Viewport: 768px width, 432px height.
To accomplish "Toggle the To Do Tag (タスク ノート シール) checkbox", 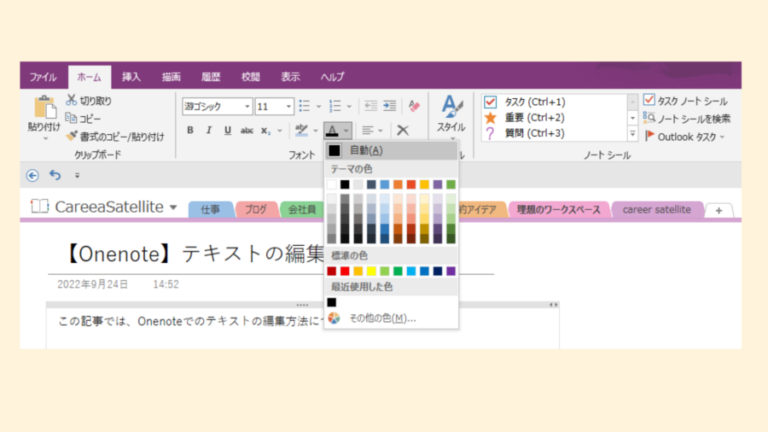I will [x=649, y=100].
